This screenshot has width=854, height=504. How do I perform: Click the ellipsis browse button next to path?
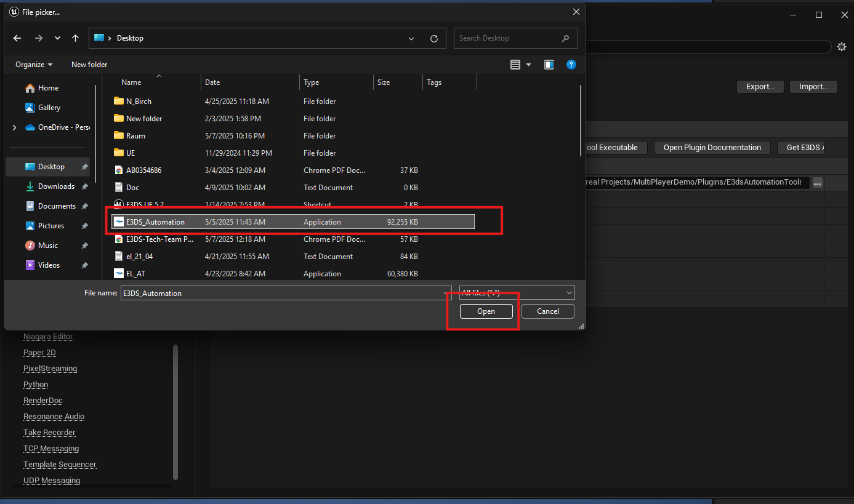(817, 183)
